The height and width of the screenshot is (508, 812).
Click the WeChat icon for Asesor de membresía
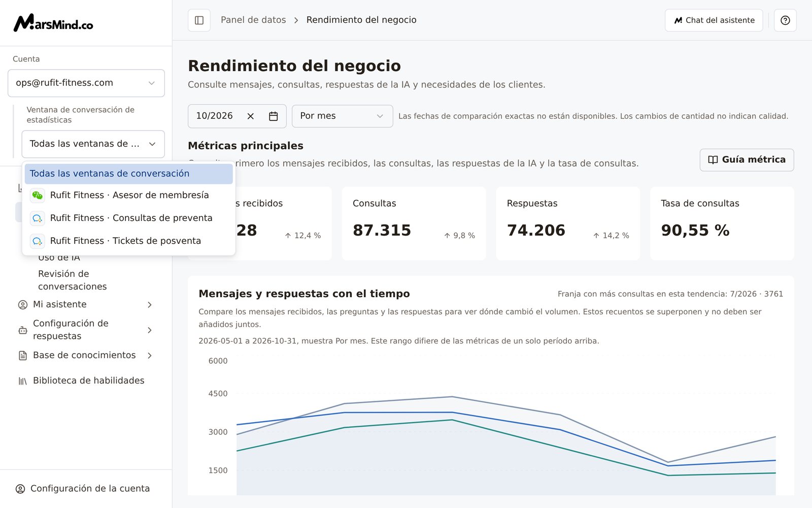38,196
